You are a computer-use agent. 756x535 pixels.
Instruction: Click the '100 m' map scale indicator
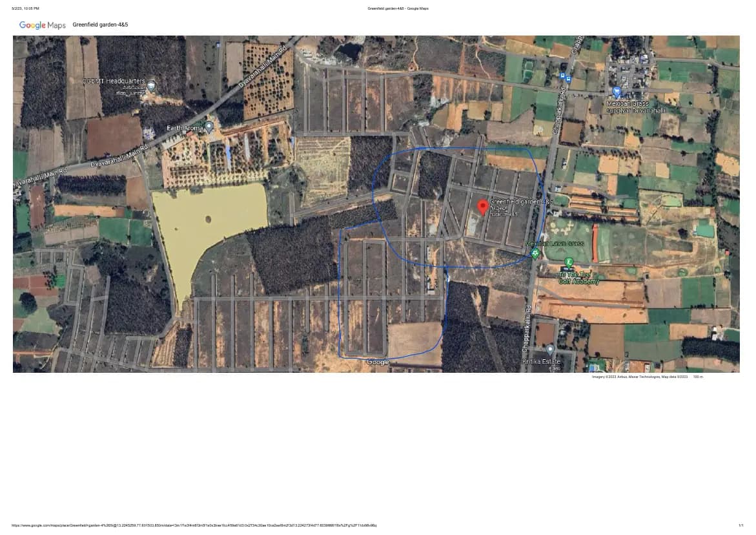(698, 377)
